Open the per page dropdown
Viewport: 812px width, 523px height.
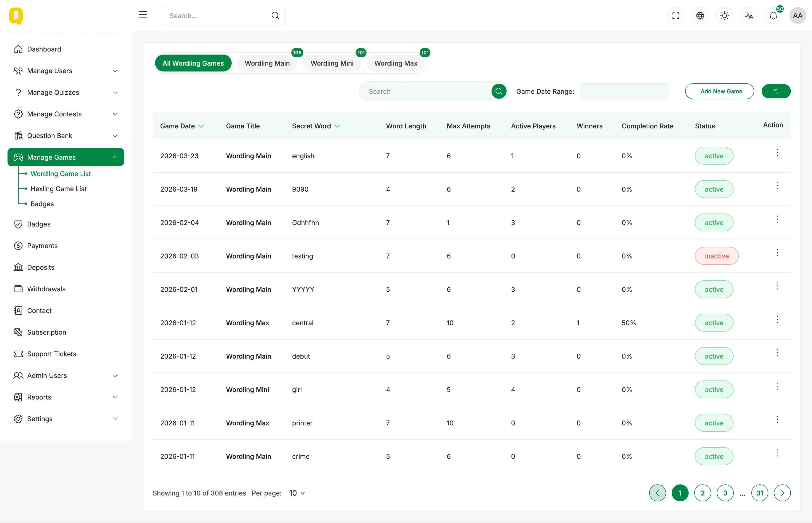(297, 493)
